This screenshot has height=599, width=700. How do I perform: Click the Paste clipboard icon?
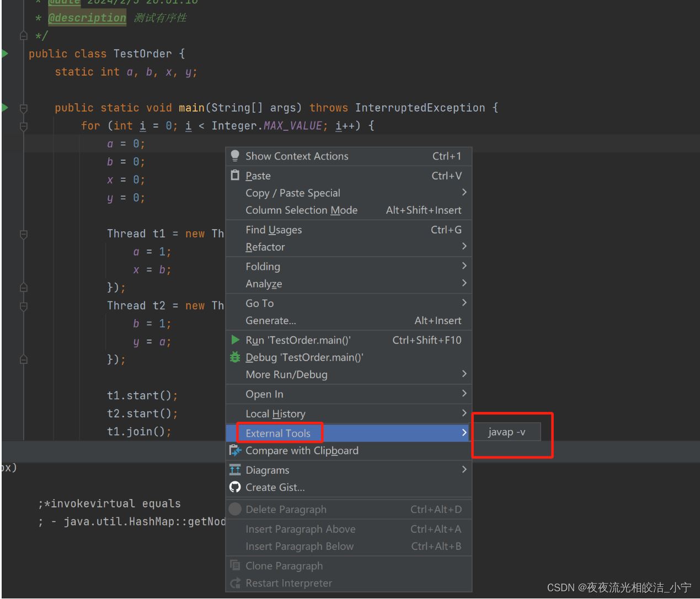point(235,176)
